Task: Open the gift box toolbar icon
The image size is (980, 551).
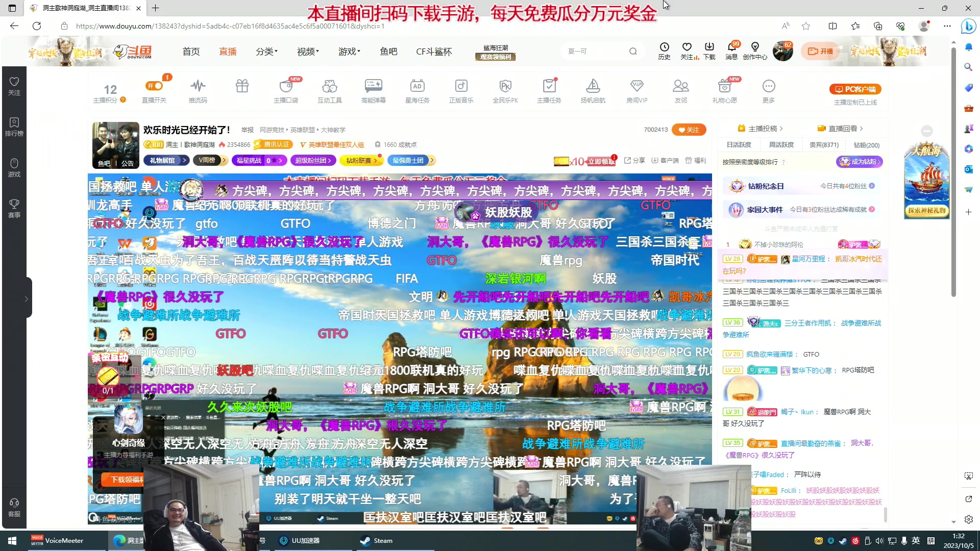Action: pos(242,86)
